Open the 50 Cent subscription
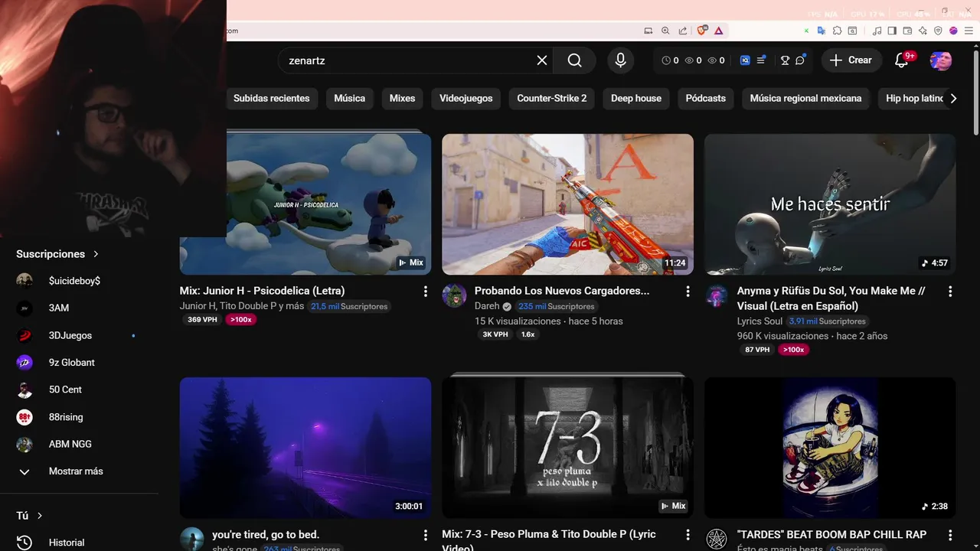 80,390
